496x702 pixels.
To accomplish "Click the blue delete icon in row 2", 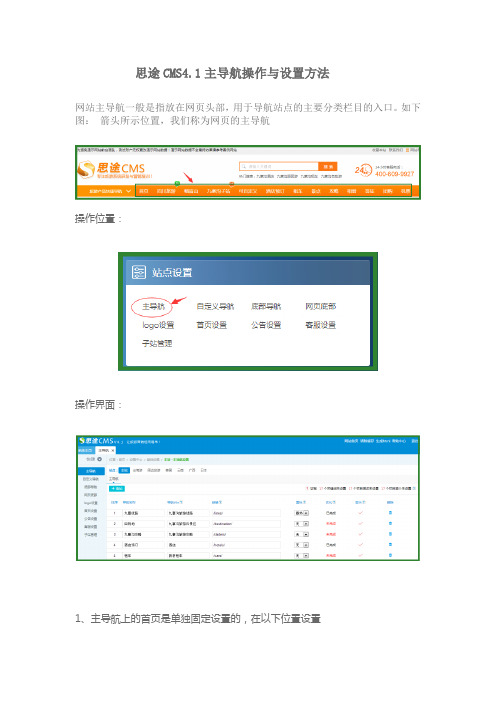I will coord(390,523).
